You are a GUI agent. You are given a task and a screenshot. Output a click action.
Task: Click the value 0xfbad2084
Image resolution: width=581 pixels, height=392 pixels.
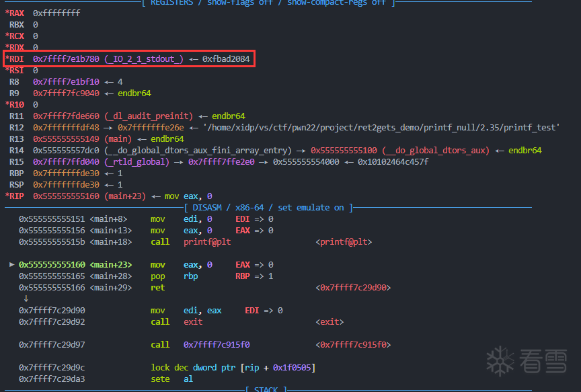point(226,59)
